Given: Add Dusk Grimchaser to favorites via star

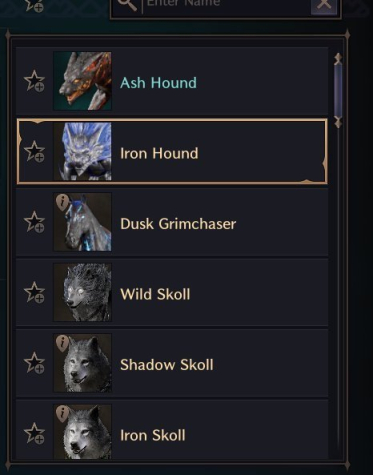Looking at the screenshot, I should click(x=34, y=222).
